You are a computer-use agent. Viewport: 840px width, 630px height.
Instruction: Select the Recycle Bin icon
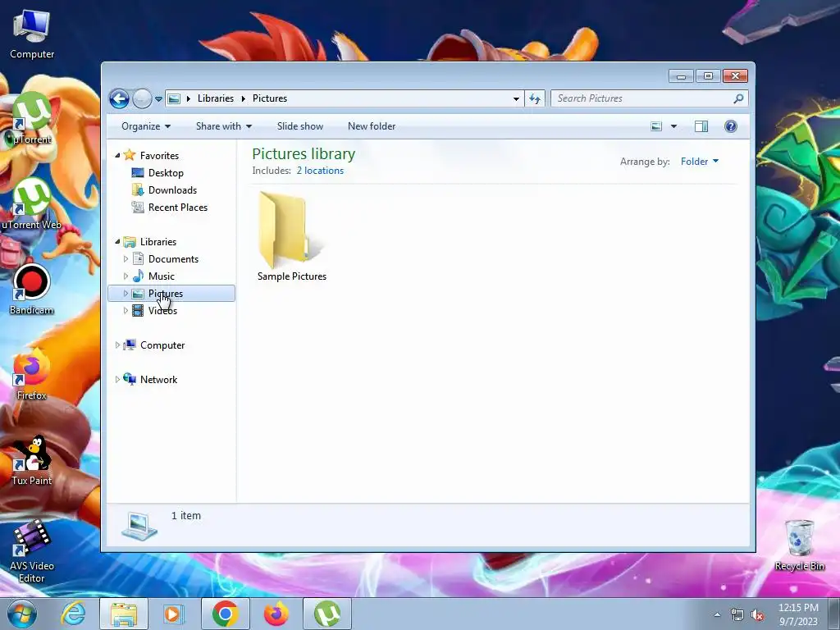(x=799, y=546)
